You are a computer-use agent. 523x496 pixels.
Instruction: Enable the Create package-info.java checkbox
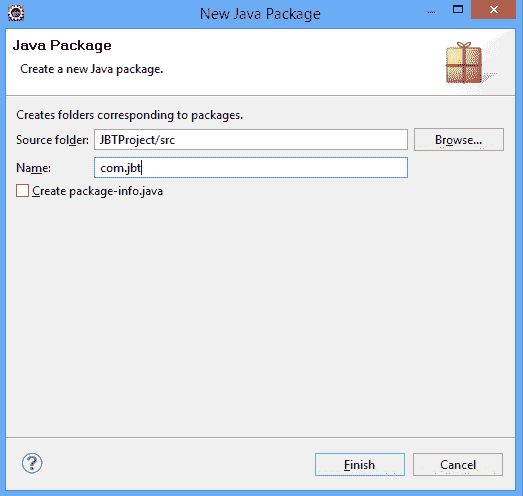click(x=22, y=191)
